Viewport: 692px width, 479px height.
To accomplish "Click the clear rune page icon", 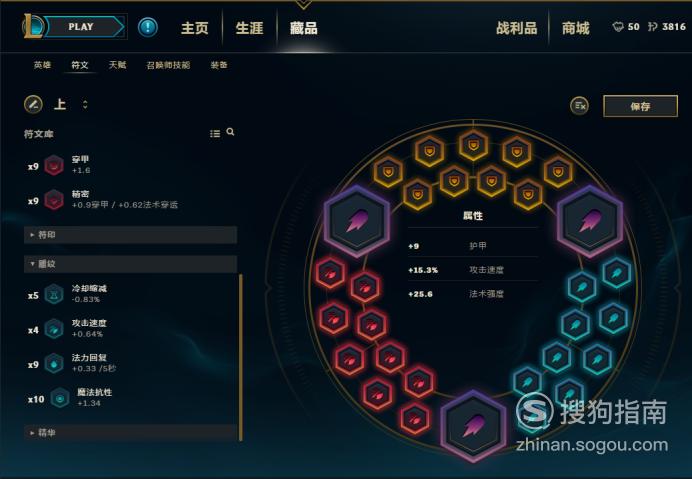I will (579, 106).
